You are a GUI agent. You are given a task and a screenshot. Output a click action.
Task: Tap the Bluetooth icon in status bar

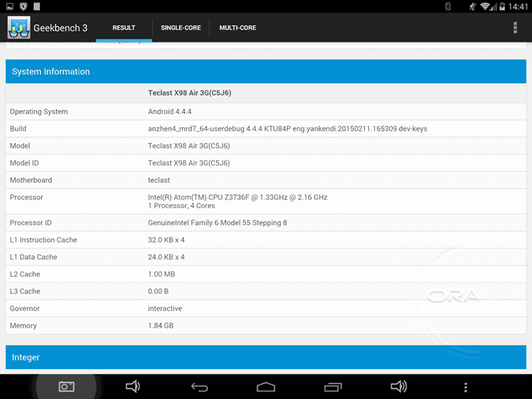click(448, 6)
